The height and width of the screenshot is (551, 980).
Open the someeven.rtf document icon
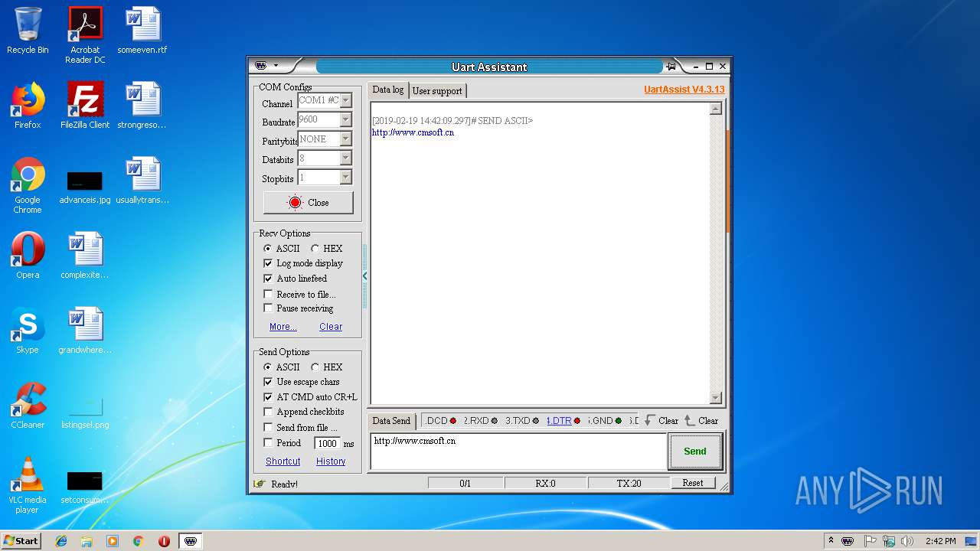coord(142,31)
